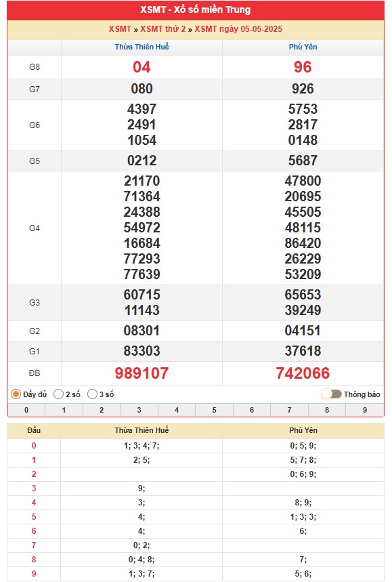The image size is (392, 582).
Task: Select the 2 số radio option
Action: pos(59,394)
